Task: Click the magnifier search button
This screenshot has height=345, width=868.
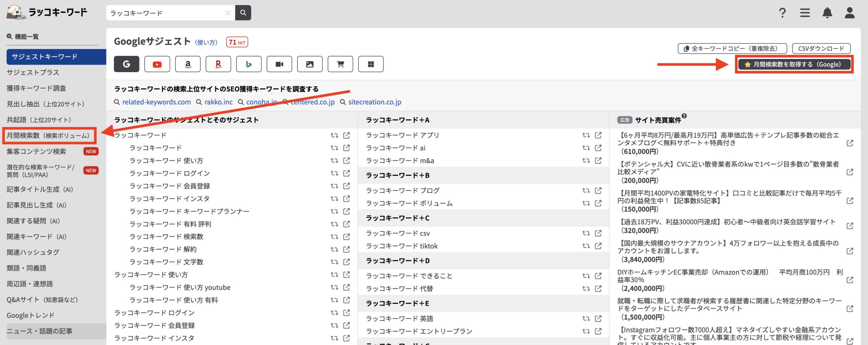Action: (243, 13)
